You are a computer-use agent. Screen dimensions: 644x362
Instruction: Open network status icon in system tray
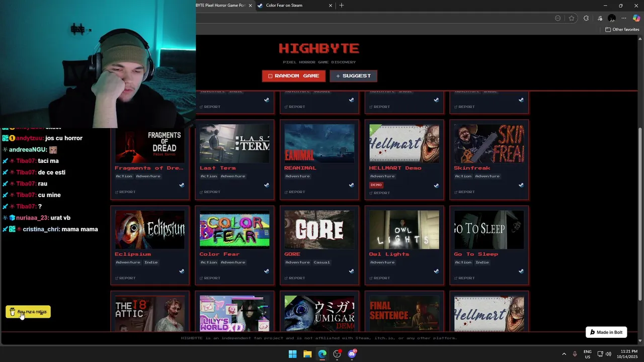pos(600,354)
